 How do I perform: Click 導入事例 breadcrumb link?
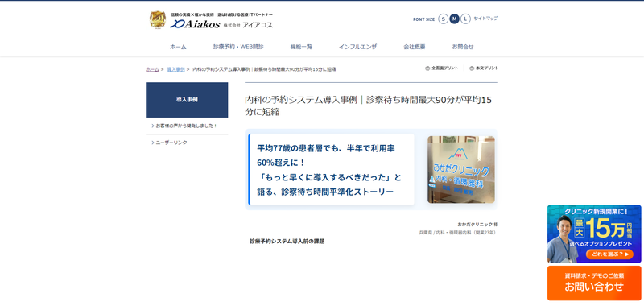click(x=175, y=69)
